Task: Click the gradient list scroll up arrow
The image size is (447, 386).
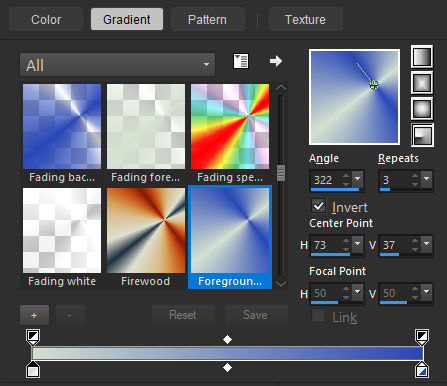Action: click(x=281, y=87)
